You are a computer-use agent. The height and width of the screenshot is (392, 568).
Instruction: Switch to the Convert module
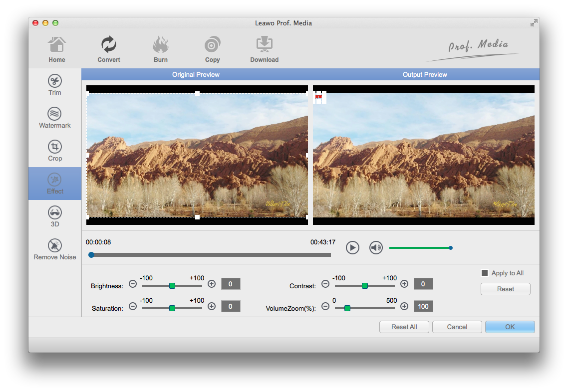click(x=109, y=49)
